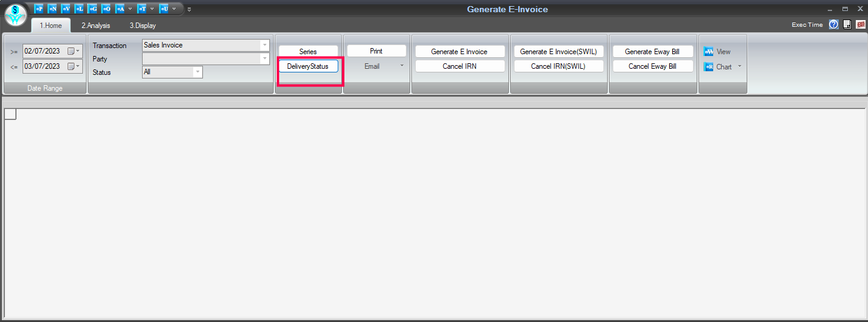Click the 'G' quick access icon
Image resolution: width=868 pixels, height=322 pixels.
(x=93, y=9)
